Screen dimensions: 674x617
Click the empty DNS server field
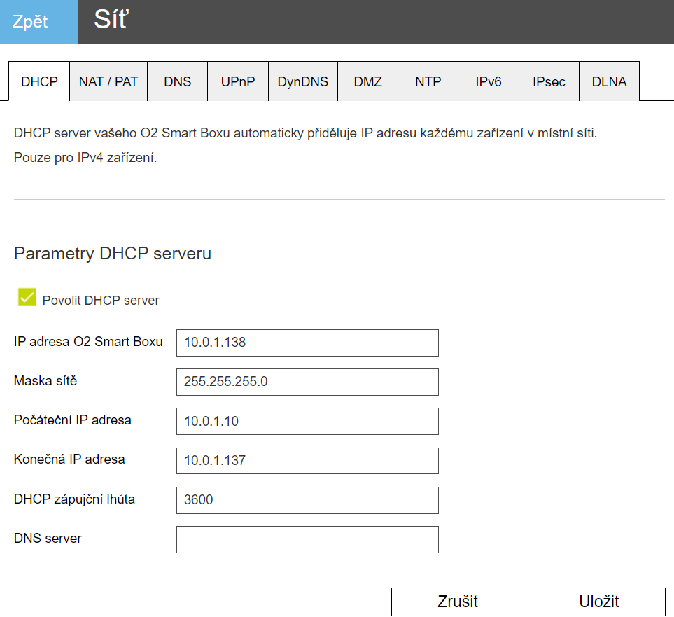[x=307, y=539]
